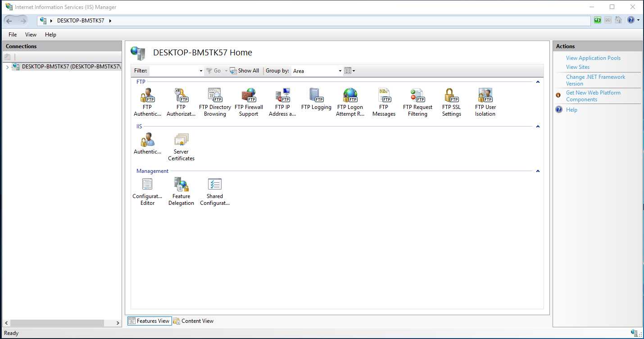Collapse the Management group section

point(538,171)
